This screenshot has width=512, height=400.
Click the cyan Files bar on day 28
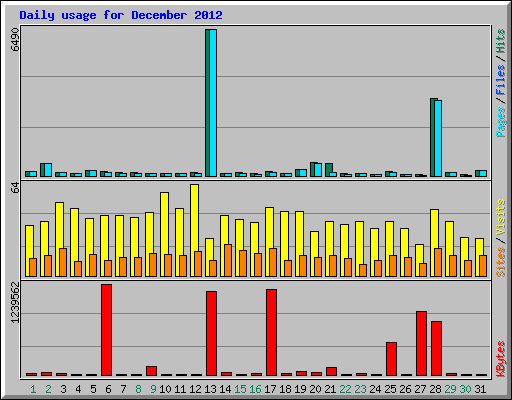(x=438, y=138)
